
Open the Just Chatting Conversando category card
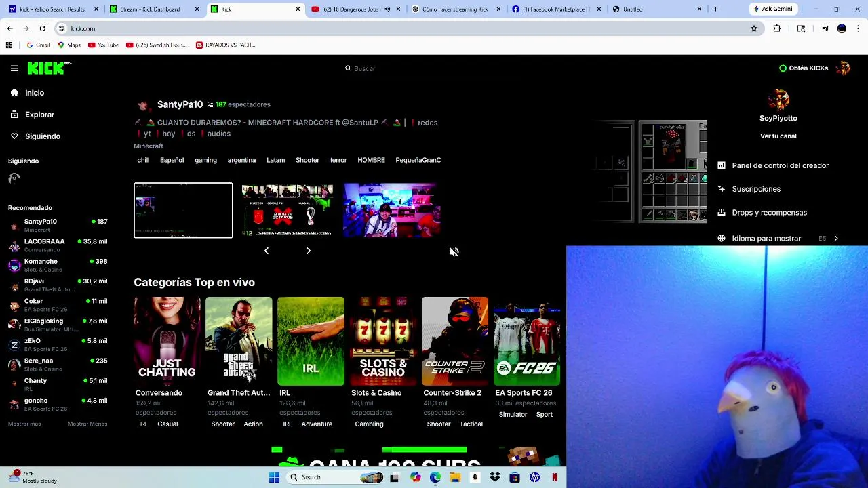tap(167, 341)
